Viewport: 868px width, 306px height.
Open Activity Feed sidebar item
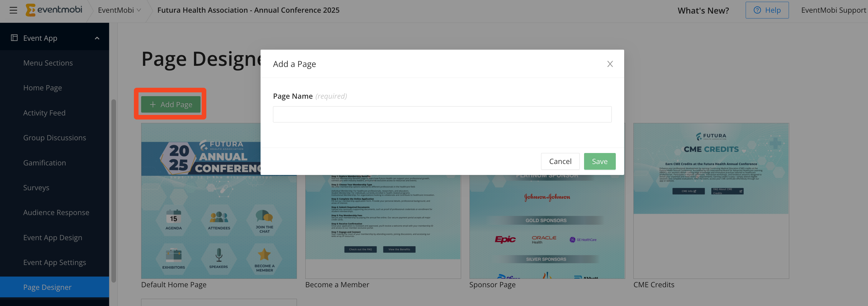(x=44, y=113)
